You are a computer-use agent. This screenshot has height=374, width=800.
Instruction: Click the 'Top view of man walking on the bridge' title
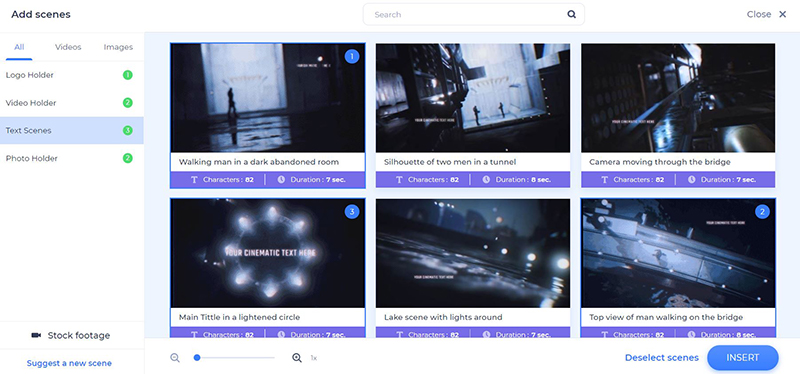click(x=666, y=317)
